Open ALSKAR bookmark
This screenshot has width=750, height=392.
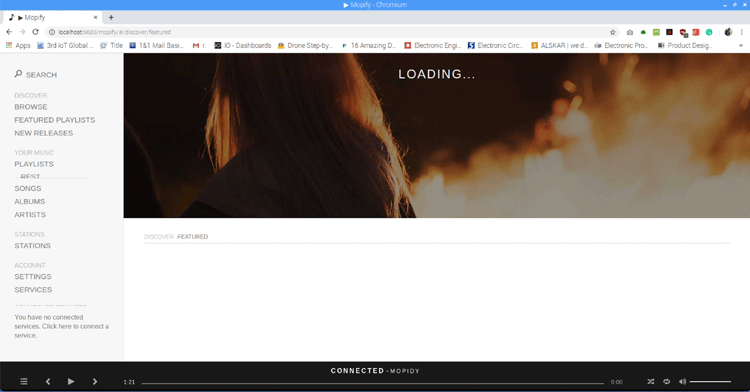point(559,45)
